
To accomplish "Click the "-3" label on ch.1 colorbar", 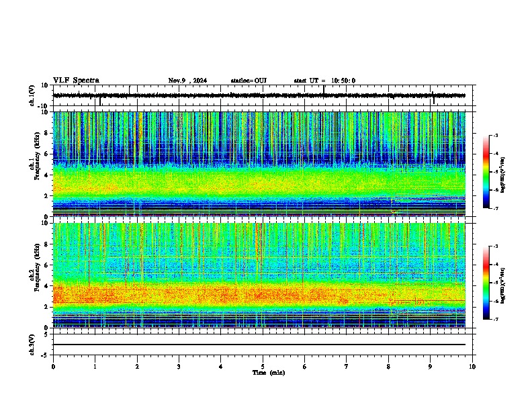I will click(495, 136).
